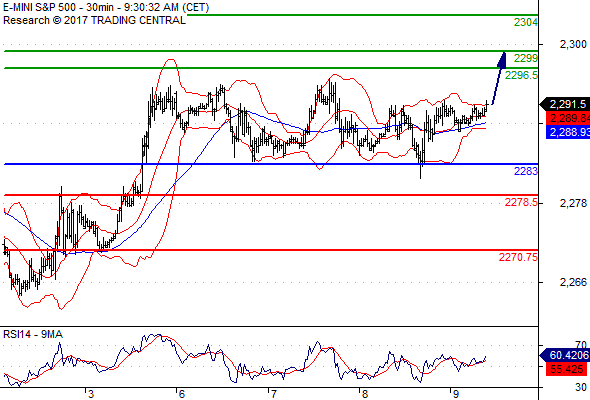Click the 'RSI14 - 9MA' indicator label
Image resolution: width=590 pixels, height=400 pixels.
click(x=33, y=334)
